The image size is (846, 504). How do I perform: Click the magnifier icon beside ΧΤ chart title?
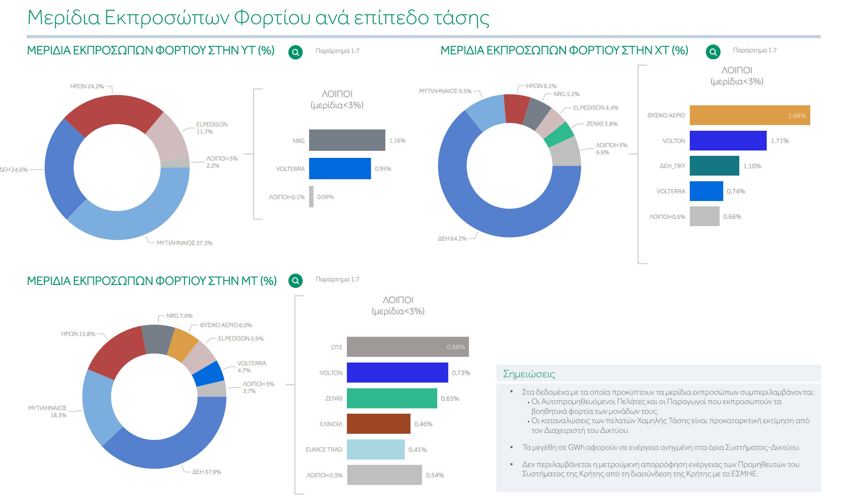(x=713, y=52)
